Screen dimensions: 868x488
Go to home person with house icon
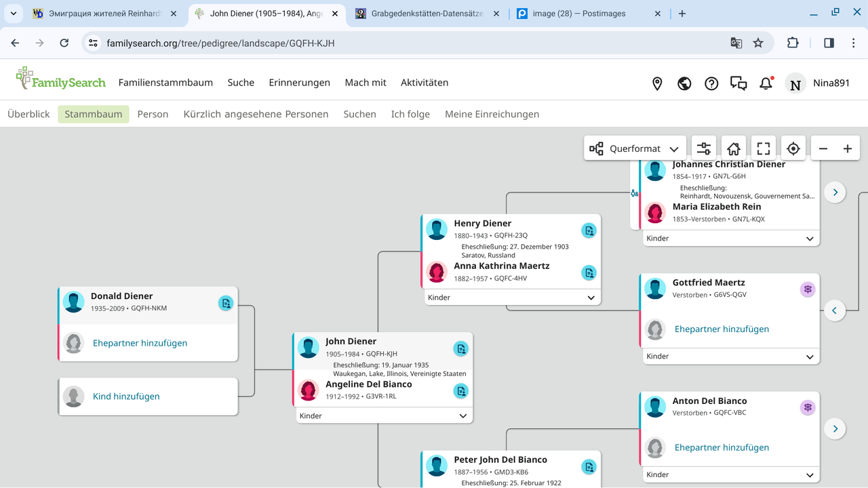(x=734, y=148)
